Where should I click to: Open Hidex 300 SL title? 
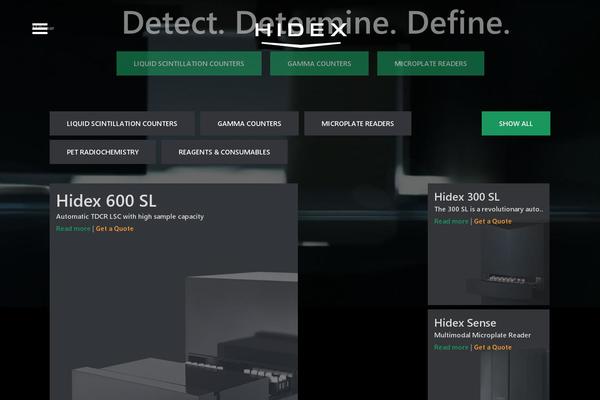click(x=466, y=197)
